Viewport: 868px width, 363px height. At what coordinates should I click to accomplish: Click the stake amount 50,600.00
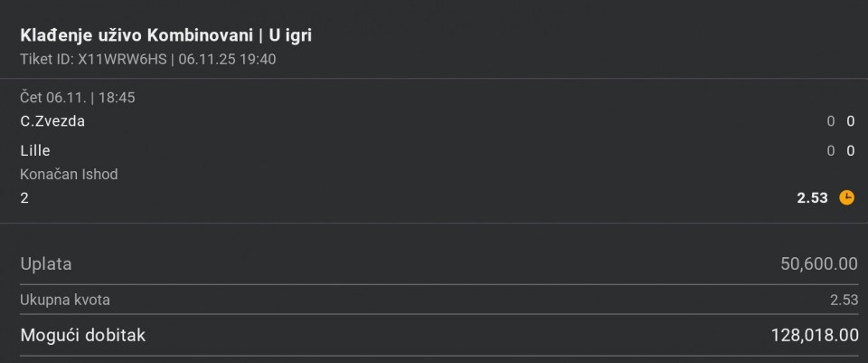point(818,264)
